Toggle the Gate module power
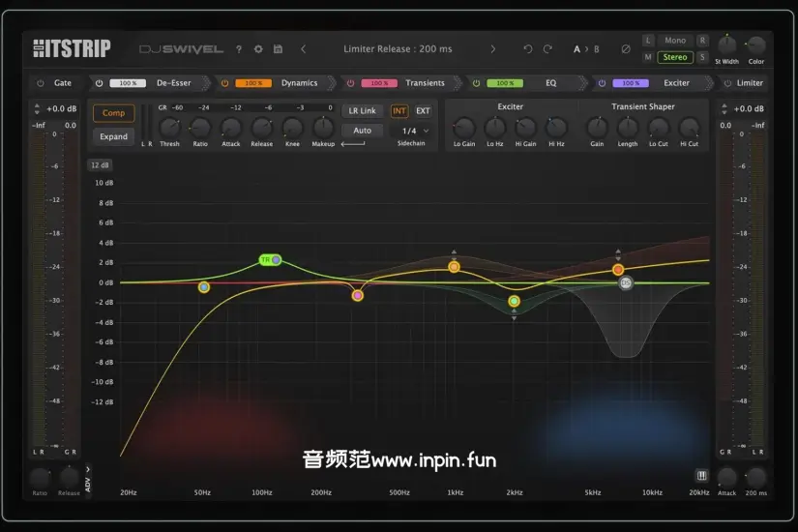 pos(41,83)
